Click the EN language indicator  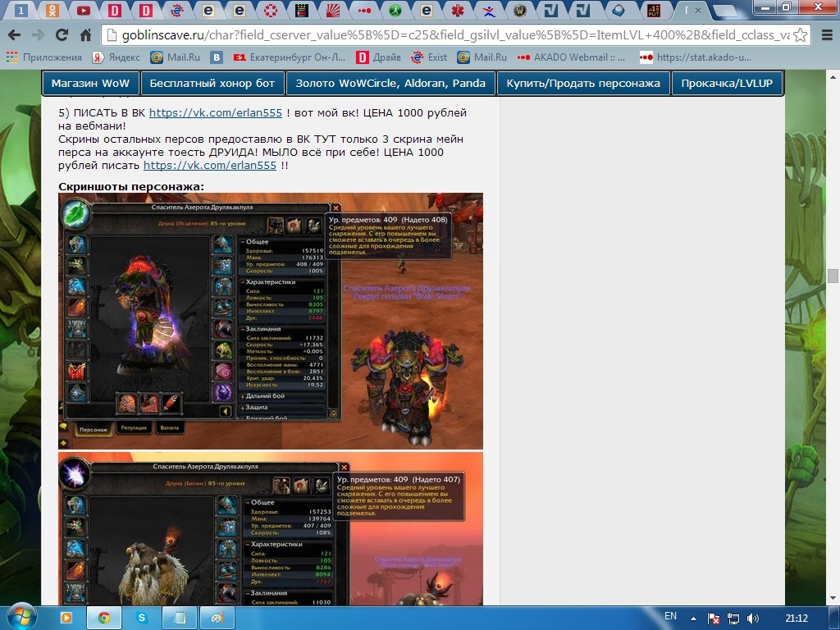tap(671, 616)
